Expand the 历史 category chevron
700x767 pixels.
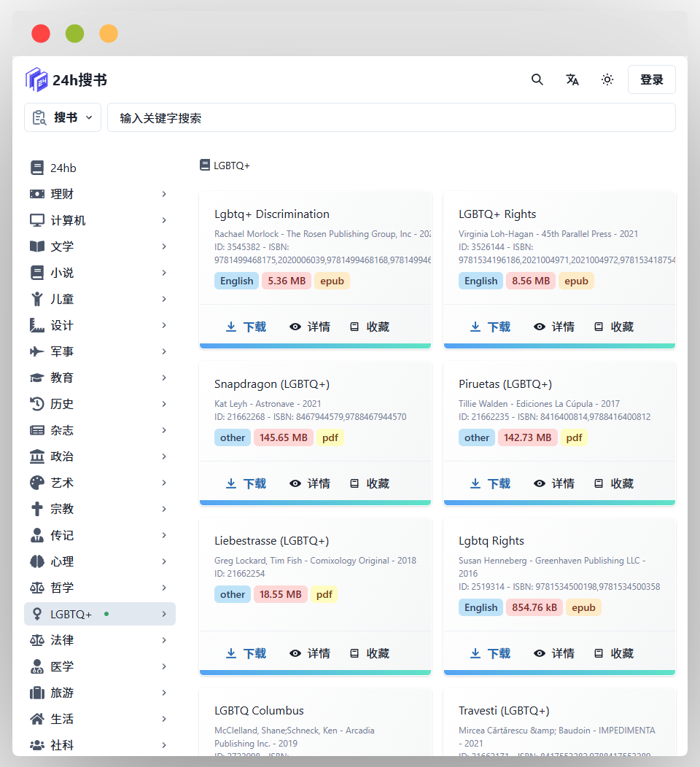[164, 404]
